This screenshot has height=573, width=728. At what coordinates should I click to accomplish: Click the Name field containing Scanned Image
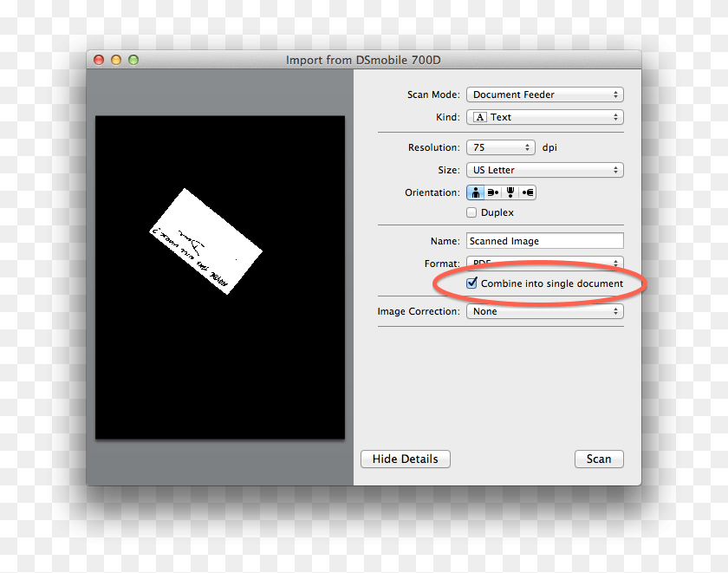click(x=544, y=241)
